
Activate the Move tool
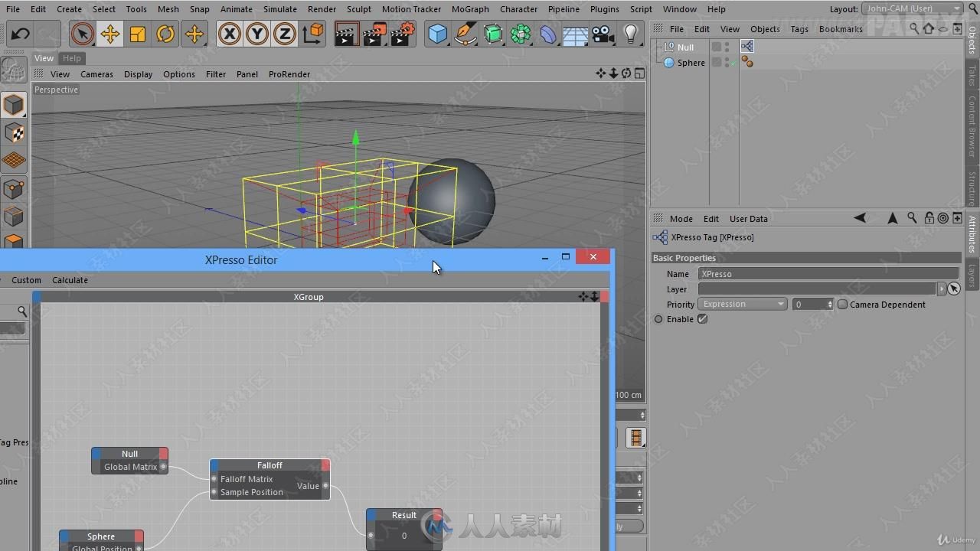(x=109, y=34)
